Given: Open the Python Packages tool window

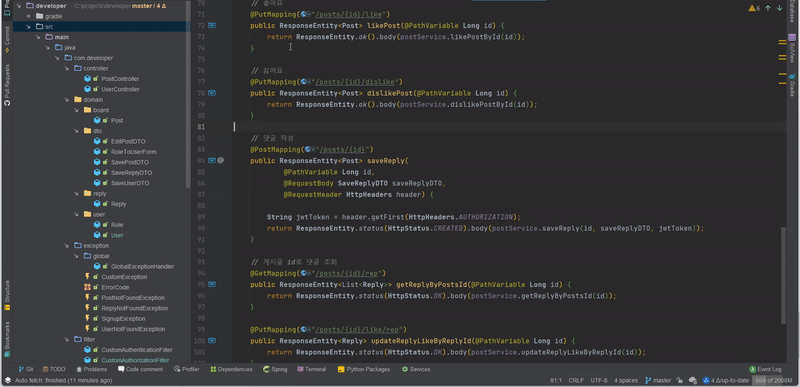Looking at the screenshot, I should pyautogui.click(x=364, y=369).
